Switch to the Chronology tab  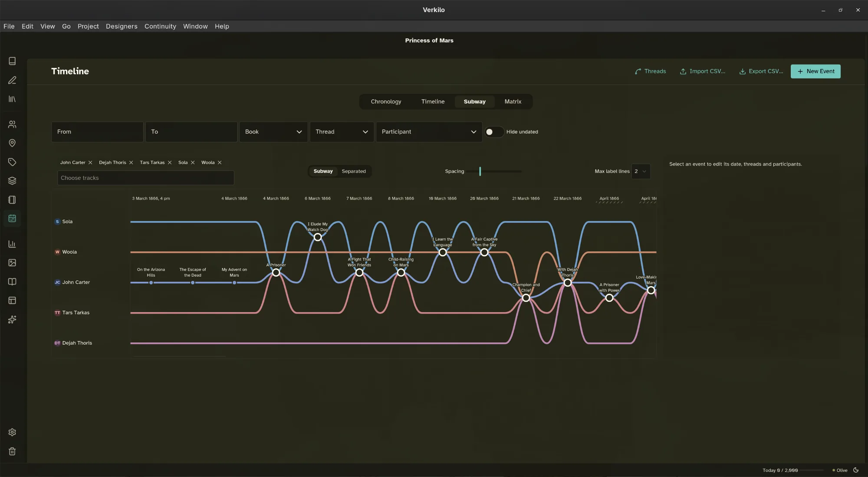pyautogui.click(x=386, y=101)
